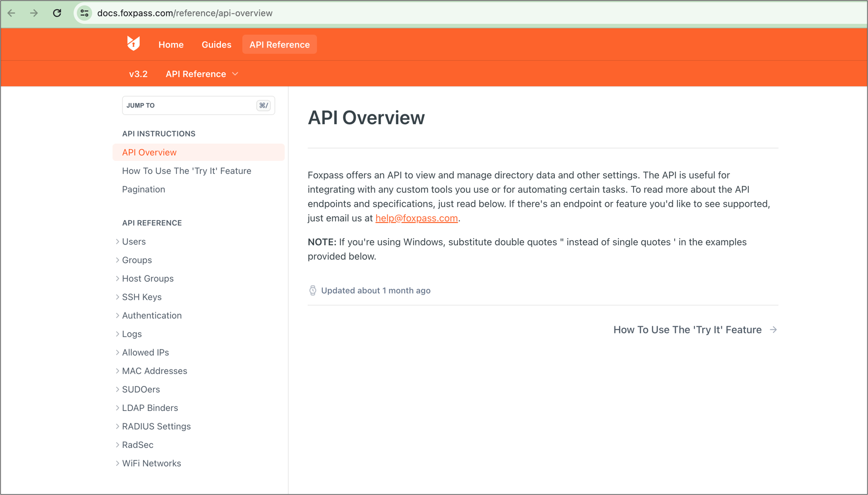The image size is (868, 495).
Task: Expand the Groups section chevron
Action: point(117,260)
